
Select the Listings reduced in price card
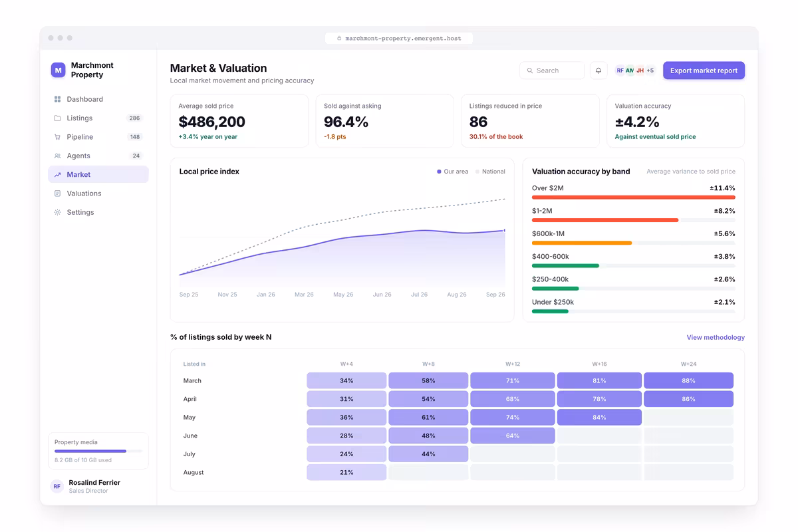tap(530, 121)
